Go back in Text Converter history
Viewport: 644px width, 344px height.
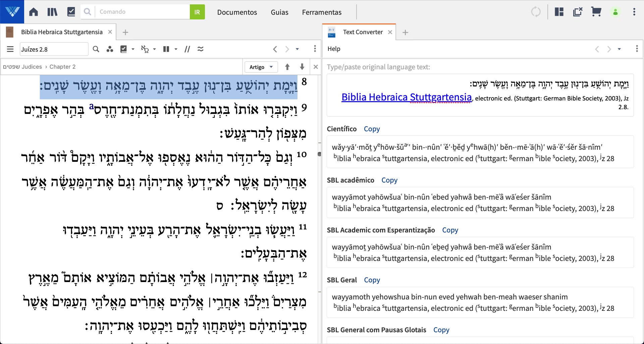597,49
